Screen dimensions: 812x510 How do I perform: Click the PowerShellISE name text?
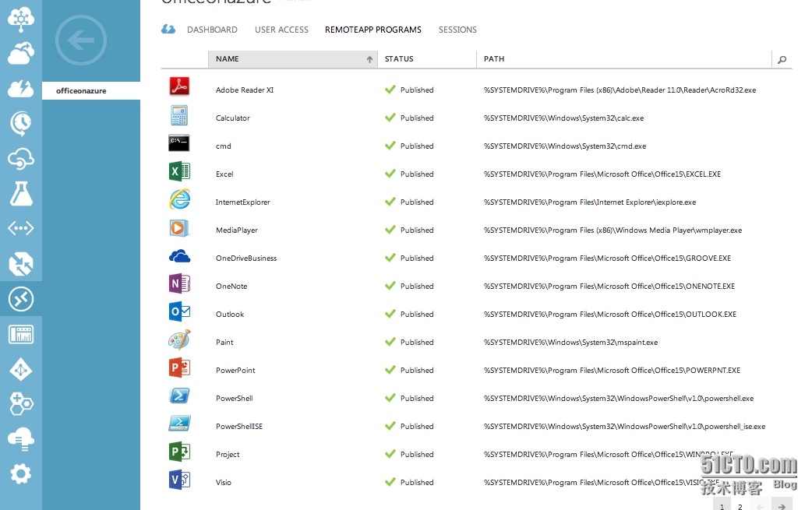pos(239,426)
